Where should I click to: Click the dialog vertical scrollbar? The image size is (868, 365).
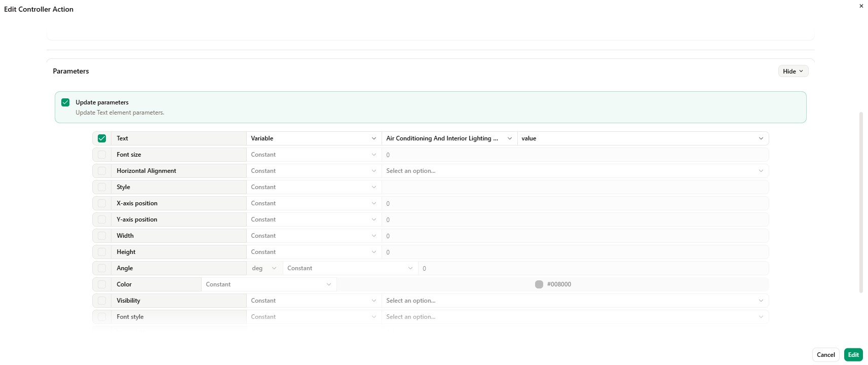click(860, 203)
